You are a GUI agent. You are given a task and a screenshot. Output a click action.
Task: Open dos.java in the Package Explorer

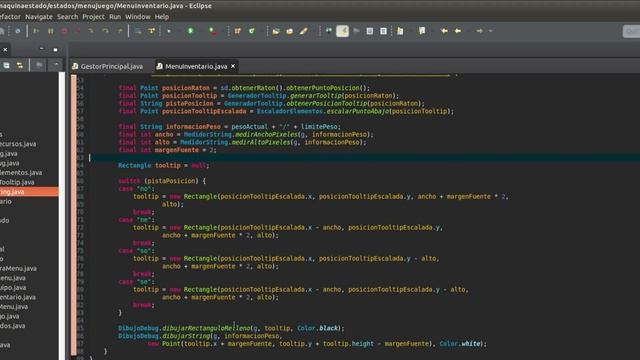(x=13, y=326)
